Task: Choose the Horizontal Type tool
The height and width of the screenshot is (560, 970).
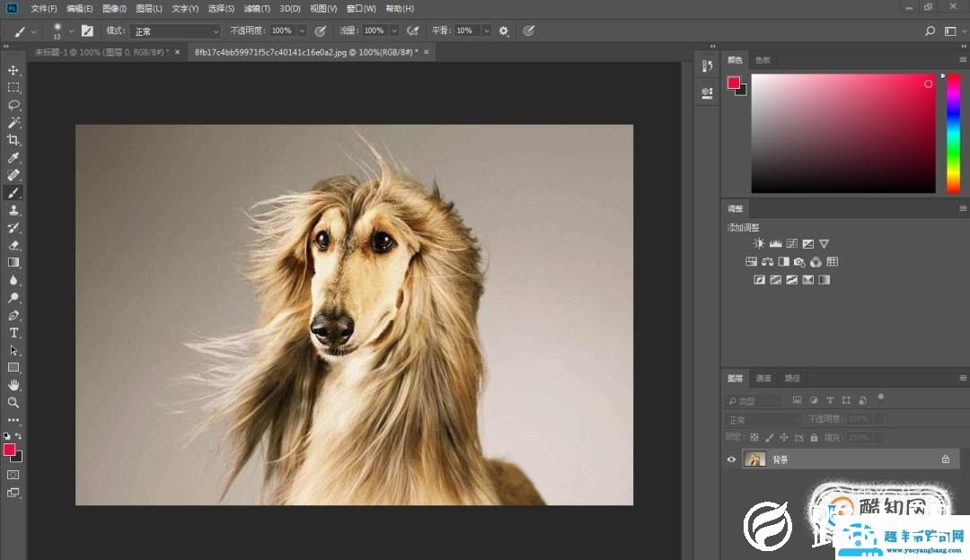Action: click(x=13, y=333)
